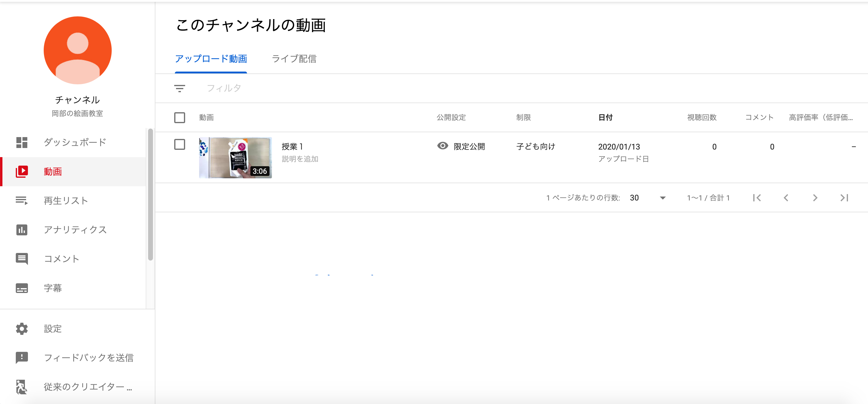
Task: Tick the select-all videos header checkbox
Action: pyautogui.click(x=180, y=118)
